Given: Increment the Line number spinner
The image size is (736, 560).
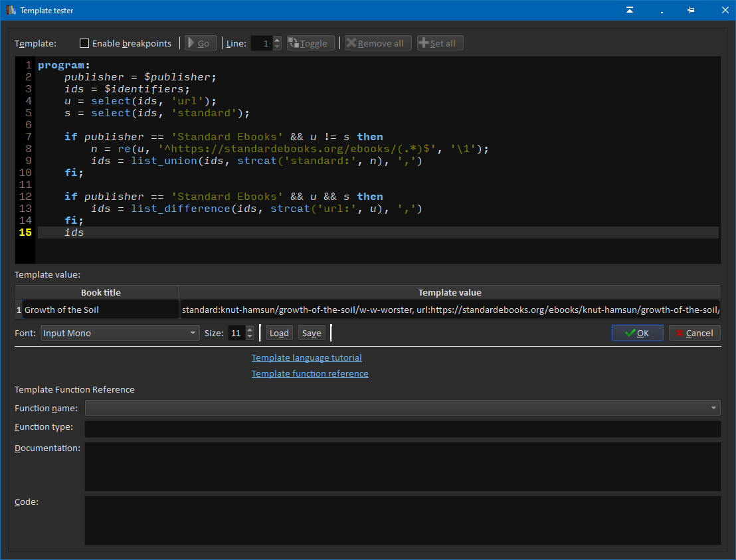Looking at the screenshot, I should (277, 40).
